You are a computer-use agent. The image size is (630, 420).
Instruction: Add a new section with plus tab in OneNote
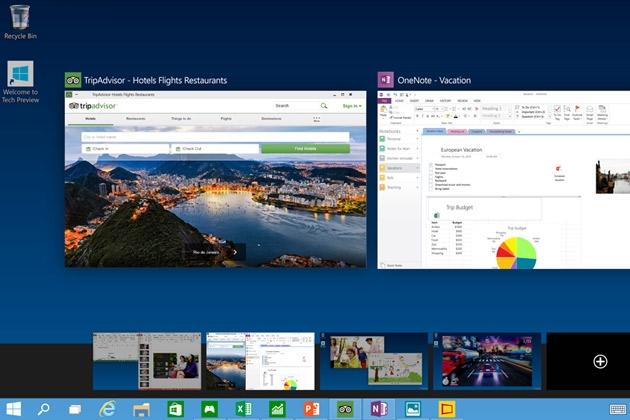pyautogui.click(x=519, y=132)
